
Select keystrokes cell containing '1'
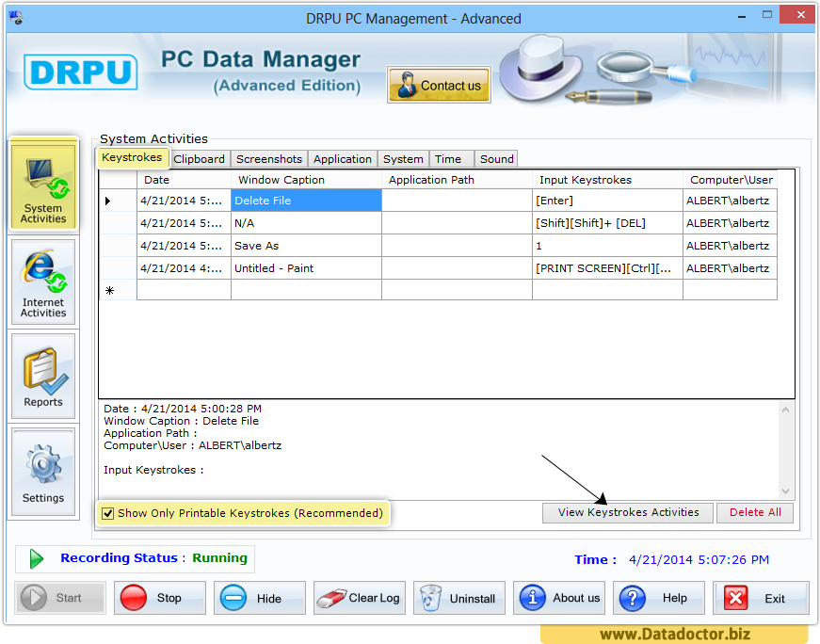(607, 246)
